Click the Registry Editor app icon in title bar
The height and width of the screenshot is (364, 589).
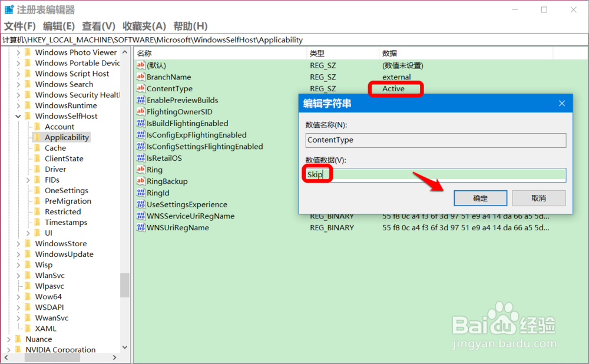(9, 9)
